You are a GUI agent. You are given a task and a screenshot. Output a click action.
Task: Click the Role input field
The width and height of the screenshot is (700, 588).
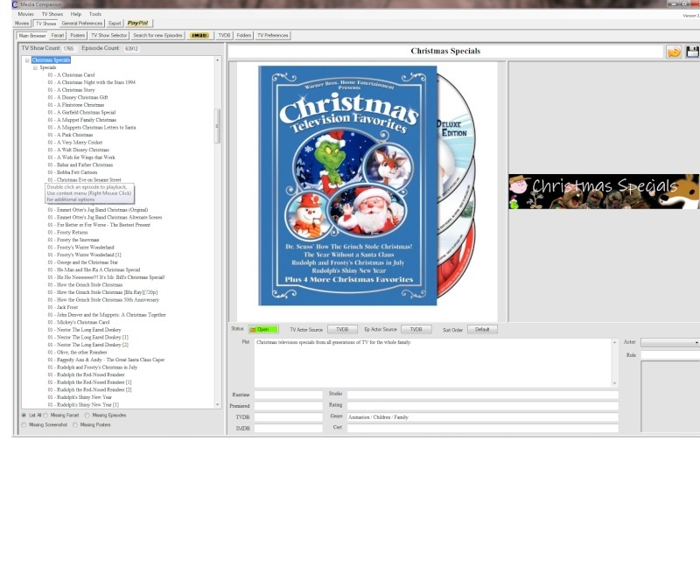(670, 355)
